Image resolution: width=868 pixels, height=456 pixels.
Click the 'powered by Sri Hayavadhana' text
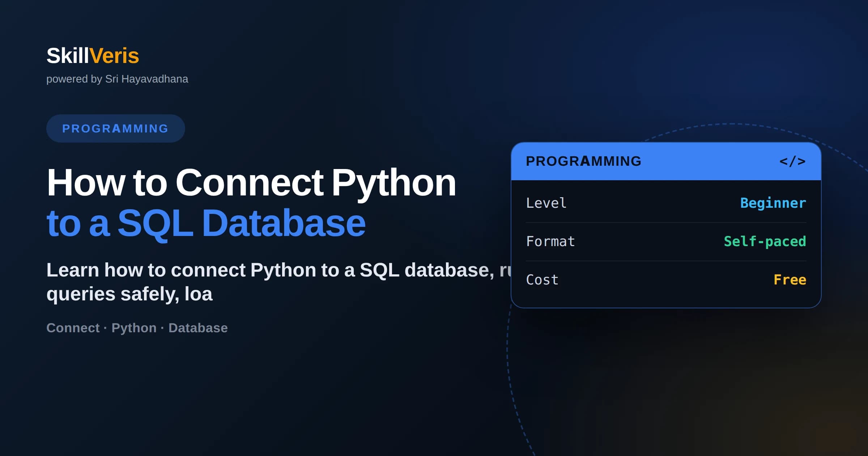pos(117,79)
